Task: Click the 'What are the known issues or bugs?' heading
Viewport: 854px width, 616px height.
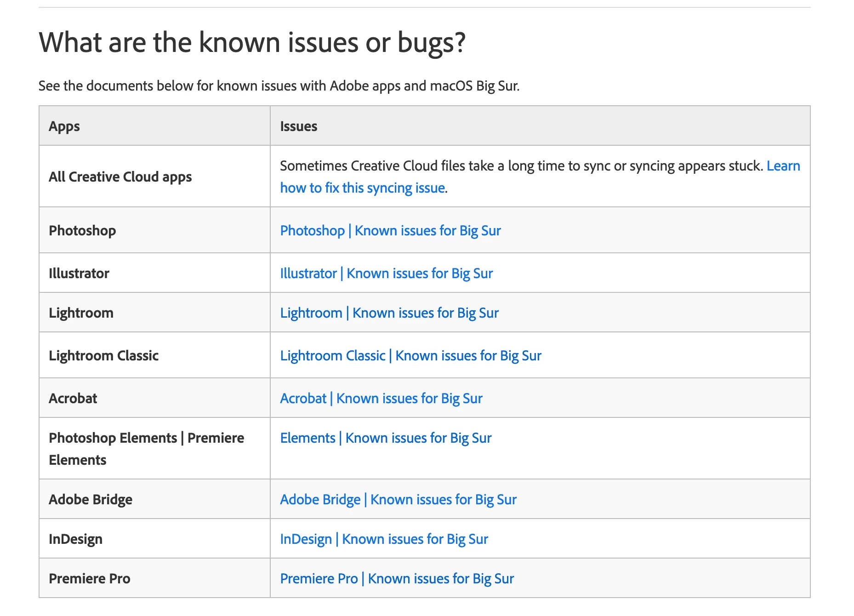Action: click(x=252, y=43)
